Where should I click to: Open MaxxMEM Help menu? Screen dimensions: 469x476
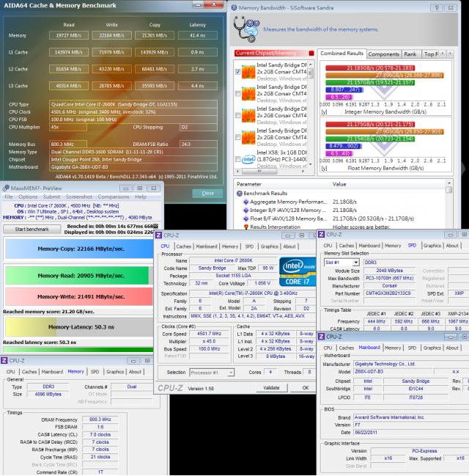[x=141, y=197]
